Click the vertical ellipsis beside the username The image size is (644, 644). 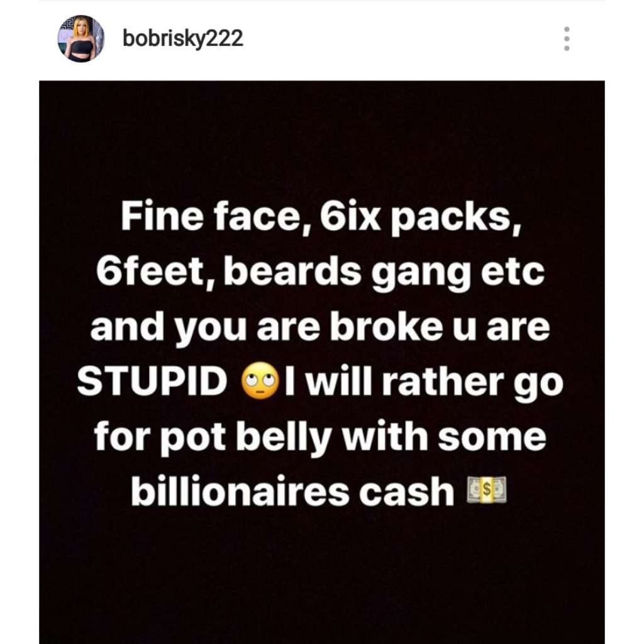pyautogui.click(x=567, y=38)
